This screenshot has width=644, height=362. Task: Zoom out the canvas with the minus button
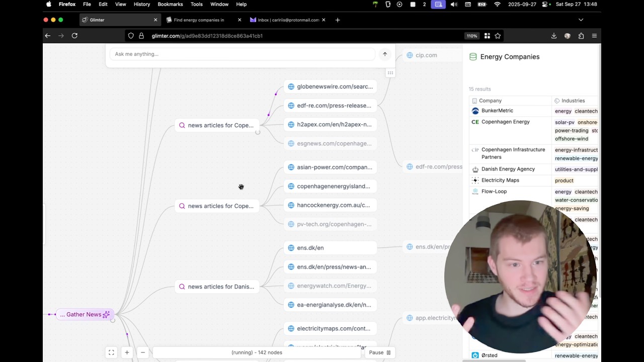click(x=143, y=352)
